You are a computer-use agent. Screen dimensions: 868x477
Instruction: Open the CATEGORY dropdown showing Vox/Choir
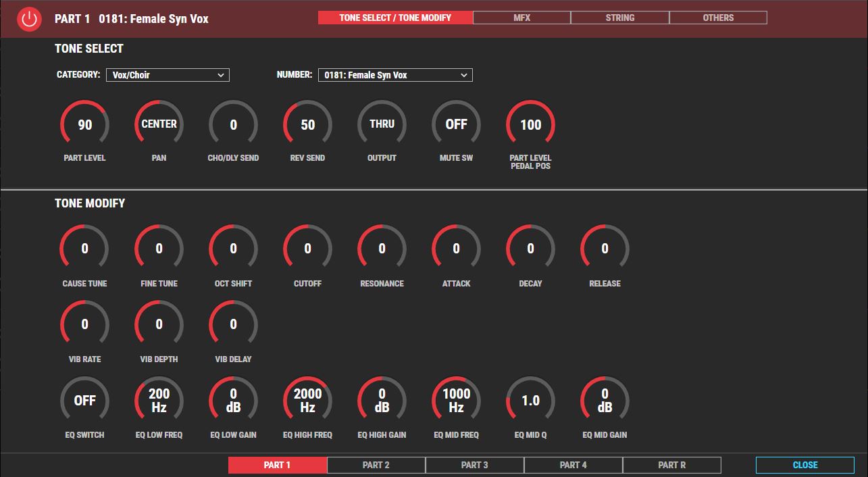click(x=168, y=75)
